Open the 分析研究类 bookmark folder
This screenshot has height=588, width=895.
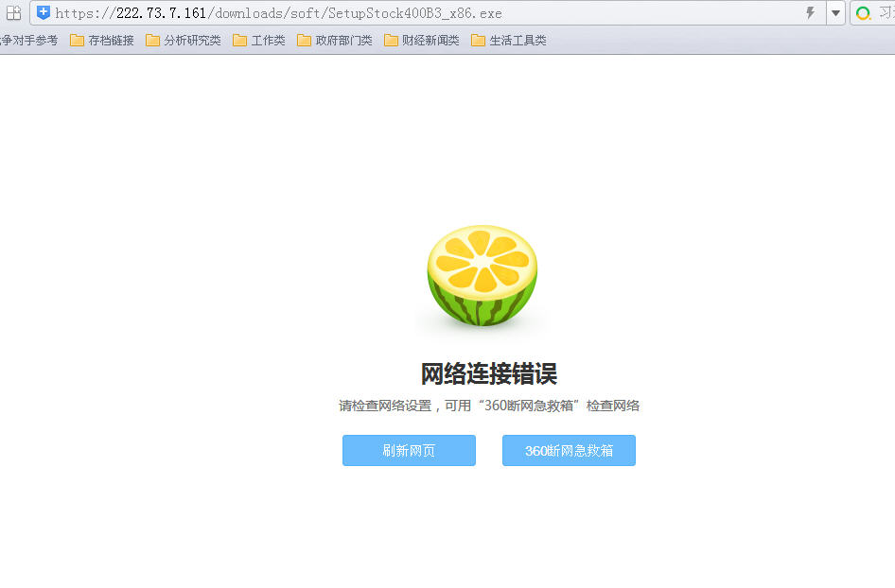click(184, 41)
